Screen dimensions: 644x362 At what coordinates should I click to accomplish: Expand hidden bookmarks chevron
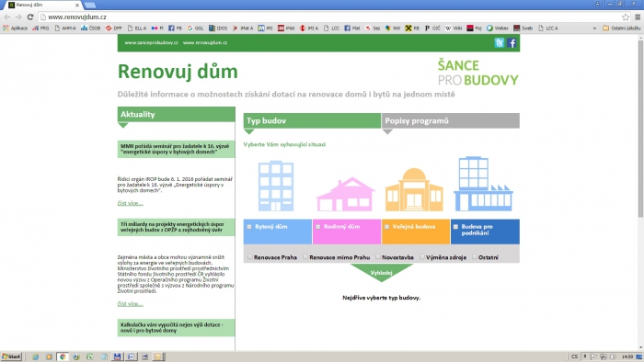594,28
